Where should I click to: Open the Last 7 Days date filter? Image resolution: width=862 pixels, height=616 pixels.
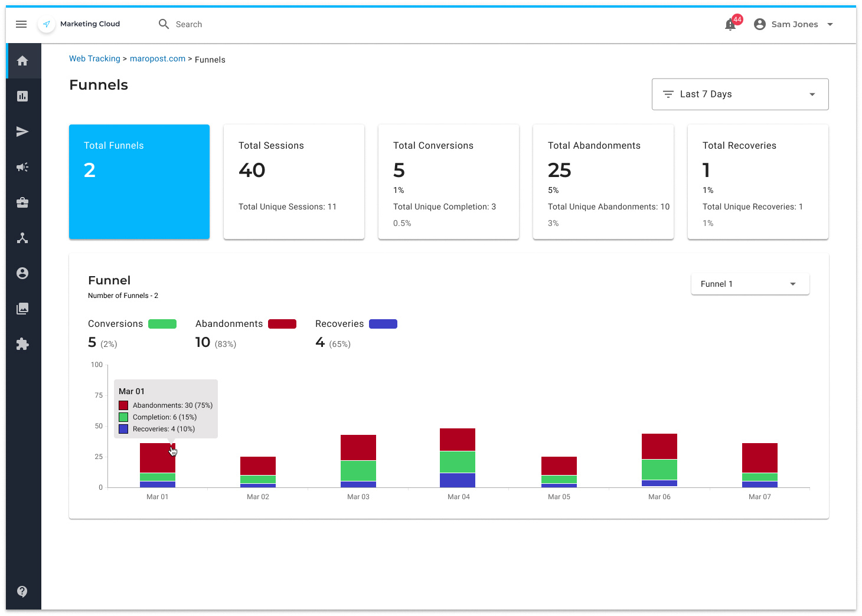[740, 94]
